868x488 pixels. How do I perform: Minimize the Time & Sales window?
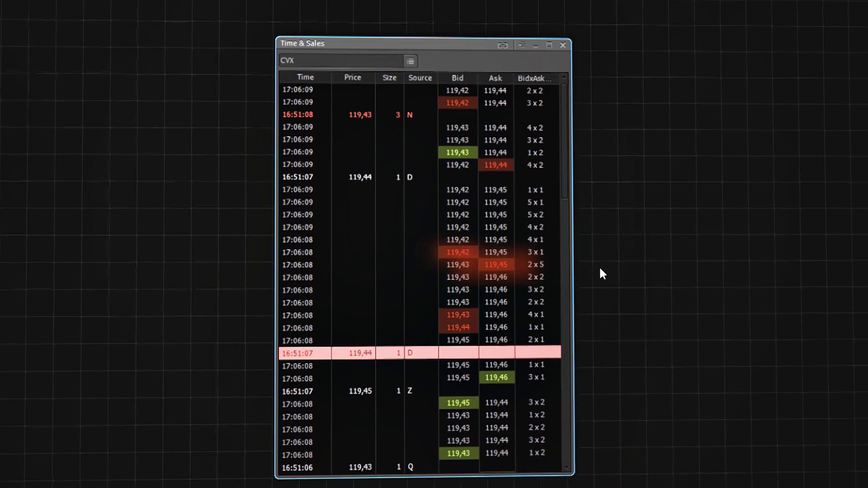pos(536,46)
